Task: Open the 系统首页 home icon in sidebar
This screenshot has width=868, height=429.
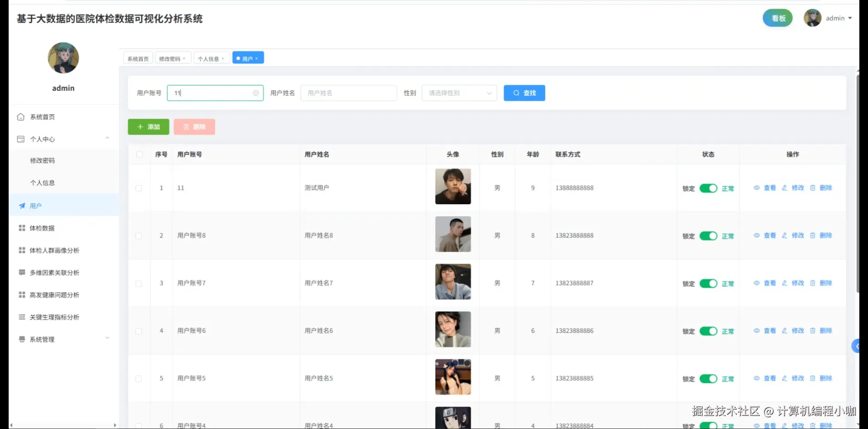Action: coord(21,117)
